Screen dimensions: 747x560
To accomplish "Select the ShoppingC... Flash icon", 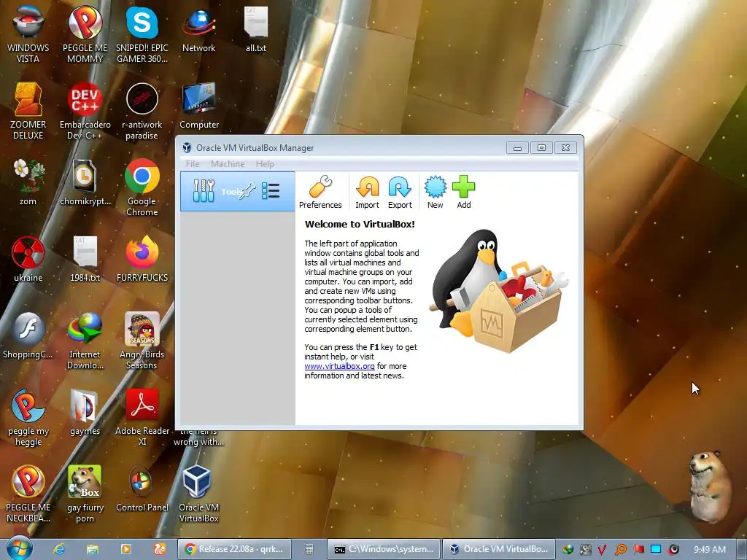I will coord(28,335).
